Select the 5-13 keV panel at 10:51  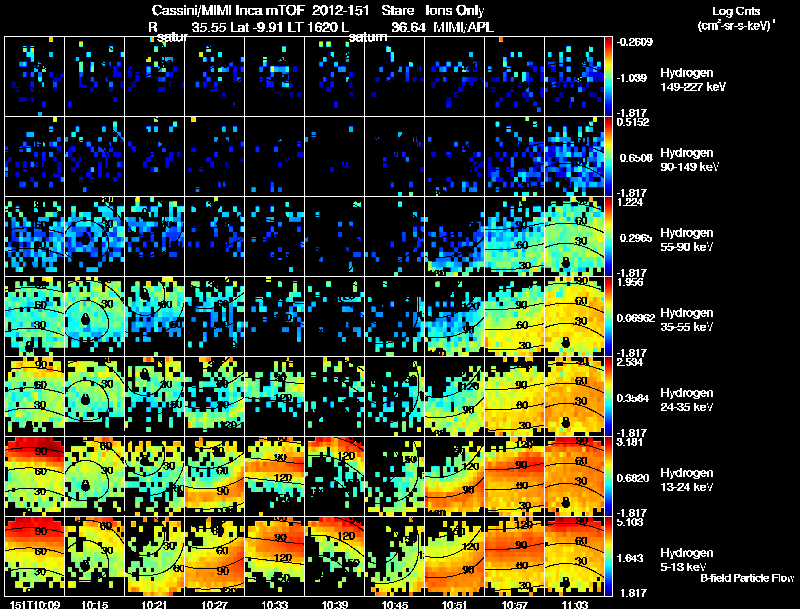click(455, 557)
